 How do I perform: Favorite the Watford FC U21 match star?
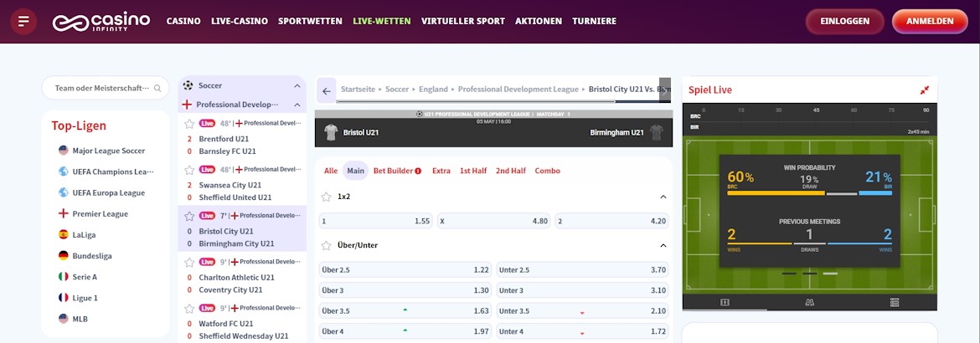pyautogui.click(x=189, y=308)
